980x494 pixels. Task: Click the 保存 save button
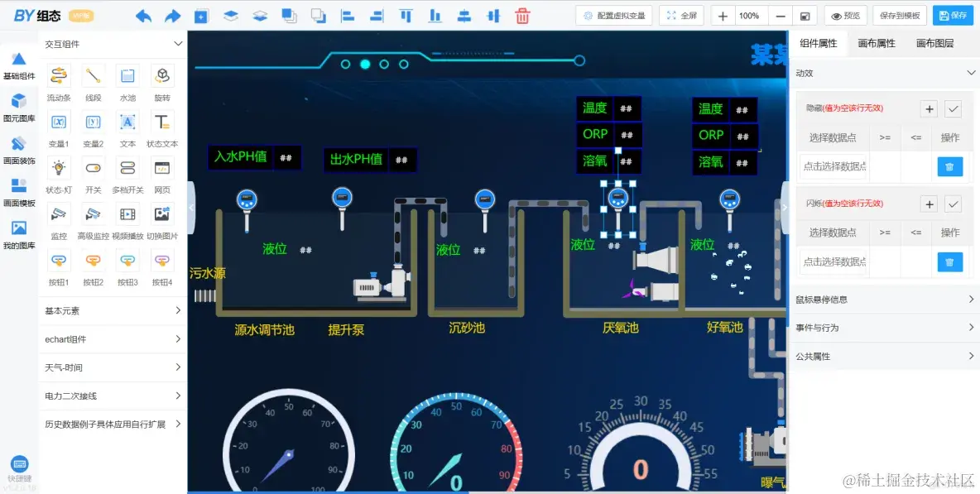pos(953,15)
